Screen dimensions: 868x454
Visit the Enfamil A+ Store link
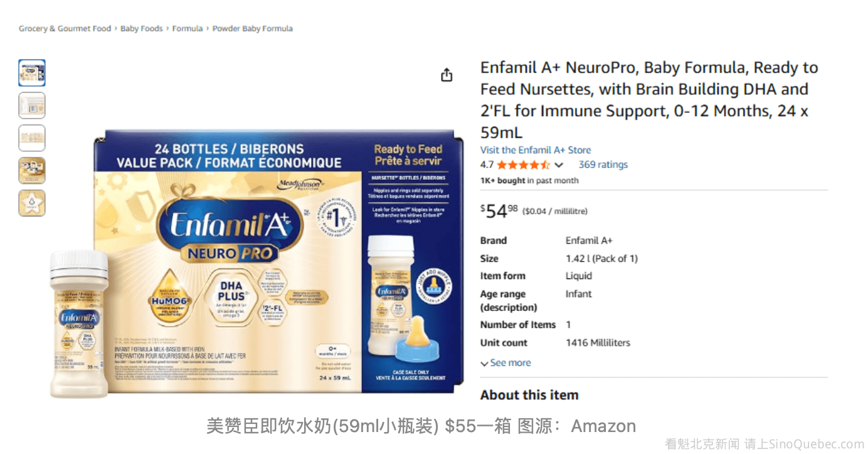point(536,150)
